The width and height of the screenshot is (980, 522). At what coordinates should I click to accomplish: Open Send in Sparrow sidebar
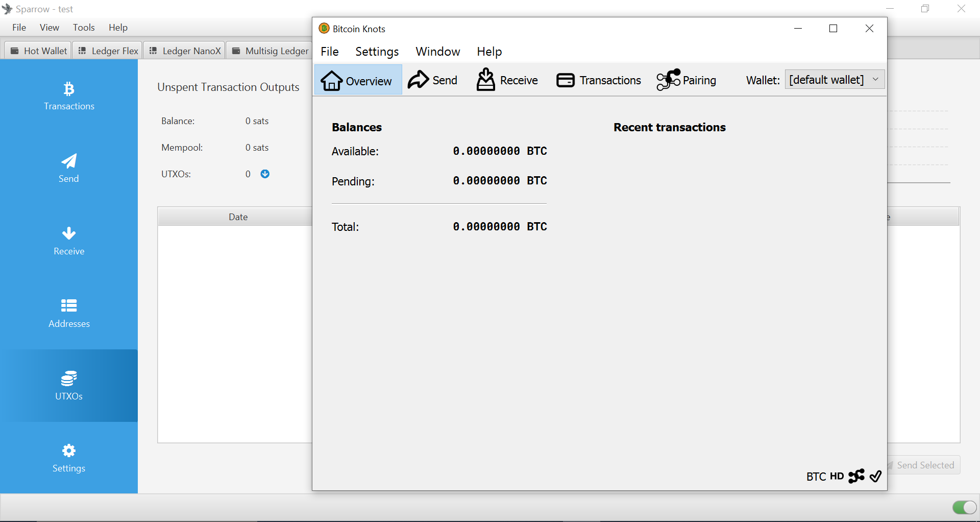pyautogui.click(x=69, y=169)
